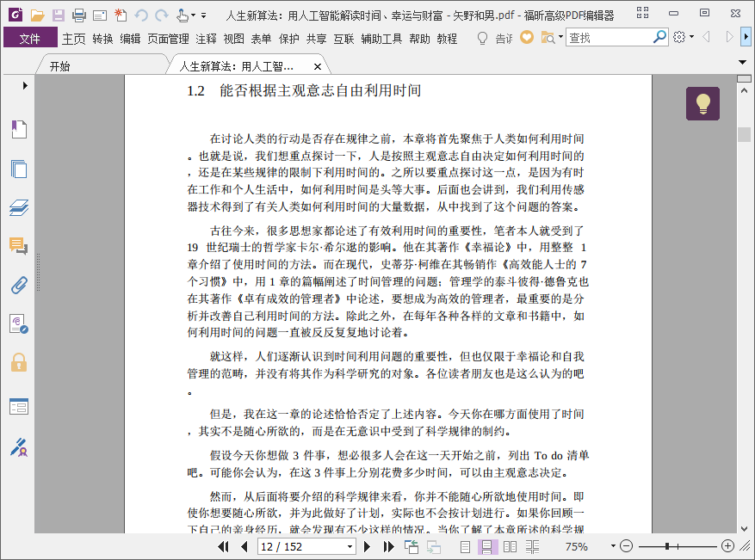Screen dimensions: 755x560
Task: Click the scroll-down arrow of the document
Action: [x=744, y=528]
